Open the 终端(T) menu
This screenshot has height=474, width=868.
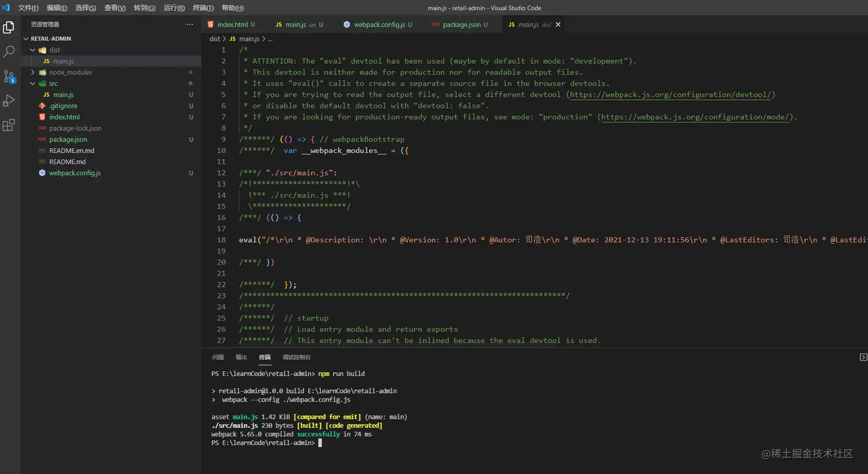(203, 8)
